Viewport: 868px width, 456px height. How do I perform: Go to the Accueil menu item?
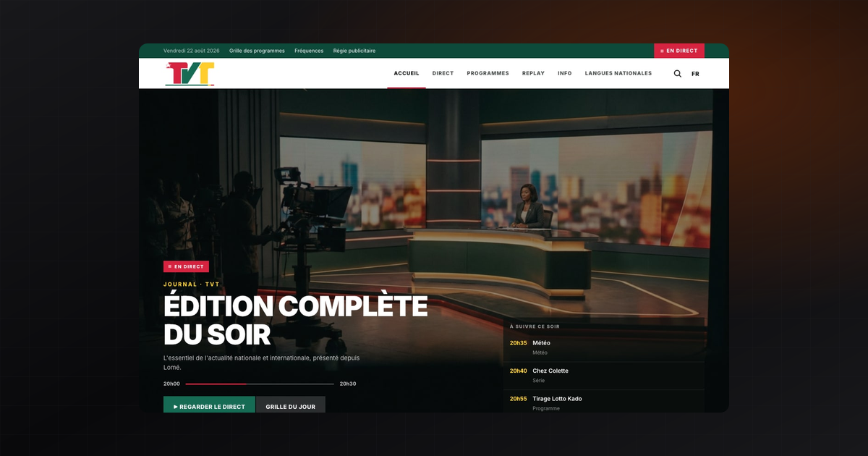pyautogui.click(x=407, y=73)
